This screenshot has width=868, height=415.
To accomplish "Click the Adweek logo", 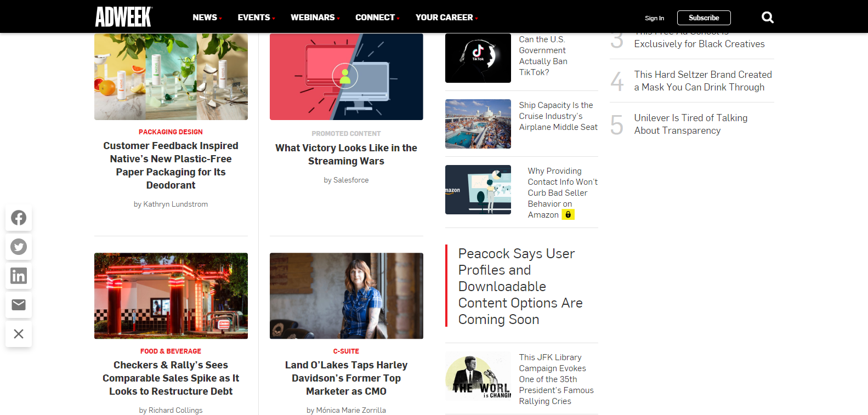I will (123, 17).
